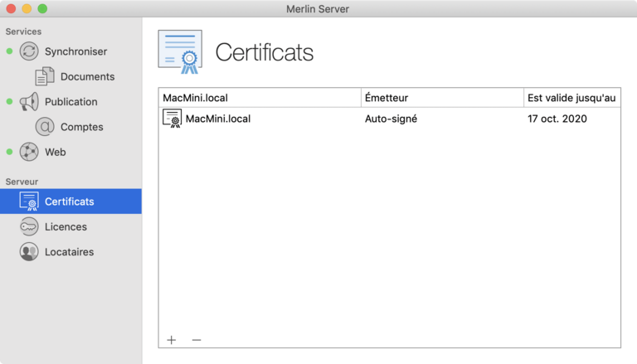Minimize the Merlin Server window

point(27,8)
